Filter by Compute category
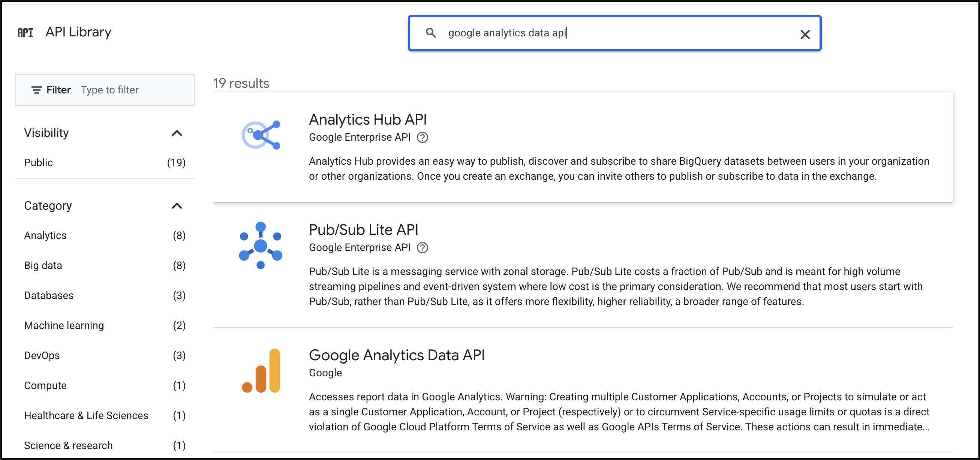 (105, 385)
